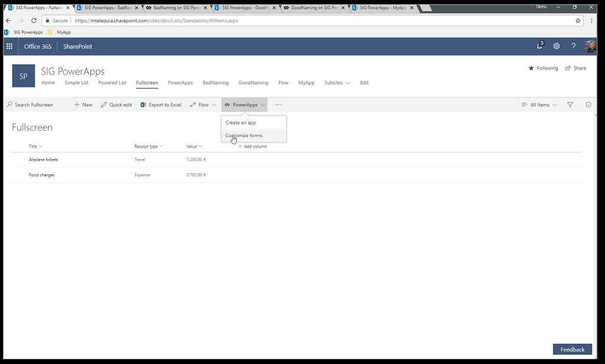Viewport: 605px width, 364px height.
Task: Open the Food charges item
Action: (x=42, y=175)
